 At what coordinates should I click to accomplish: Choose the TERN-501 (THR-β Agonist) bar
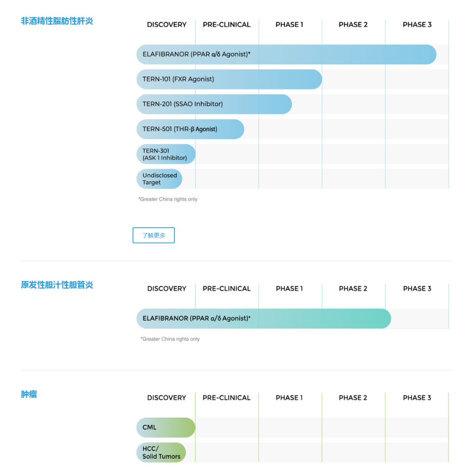click(x=190, y=129)
